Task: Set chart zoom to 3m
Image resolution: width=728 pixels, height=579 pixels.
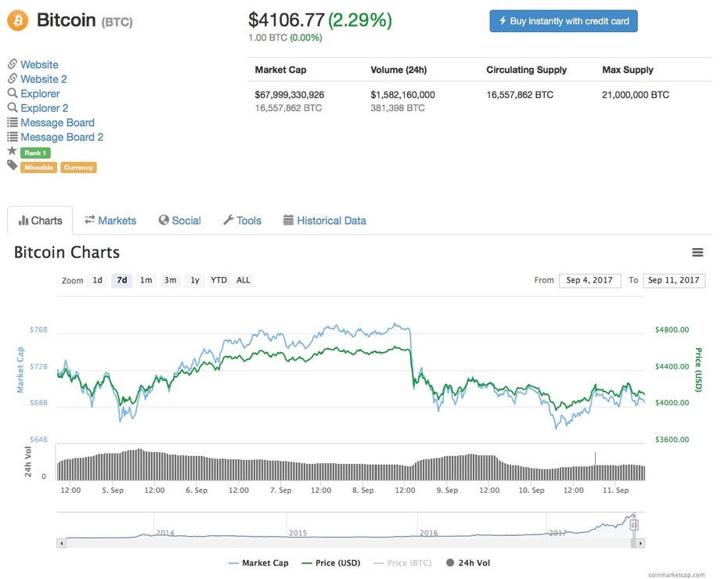Action: pyautogui.click(x=171, y=280)
